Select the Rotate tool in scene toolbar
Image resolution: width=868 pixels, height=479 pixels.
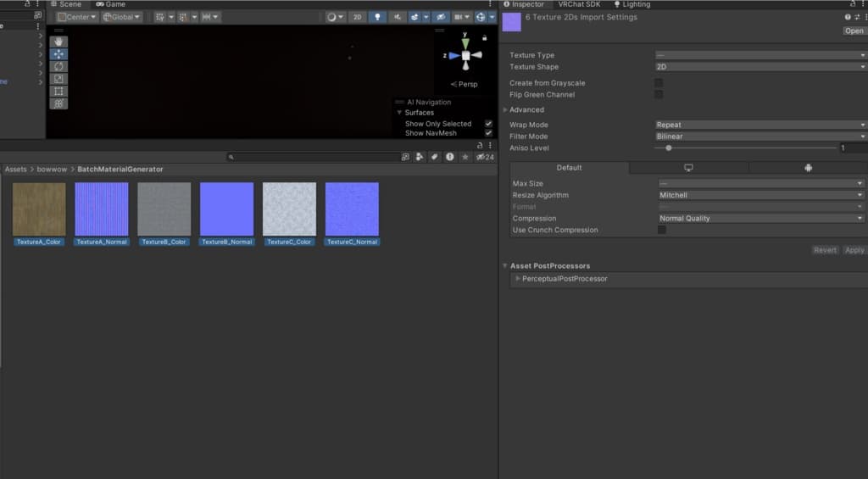point(58,66)
